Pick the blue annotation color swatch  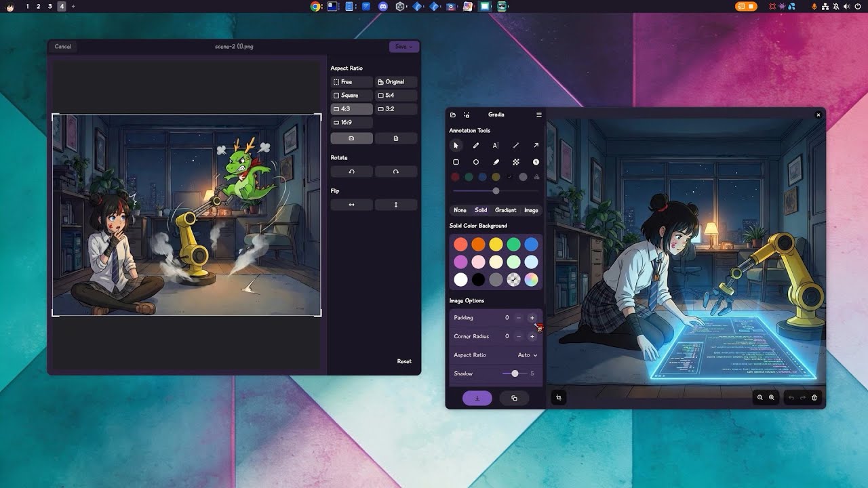[x=482, y=177]
